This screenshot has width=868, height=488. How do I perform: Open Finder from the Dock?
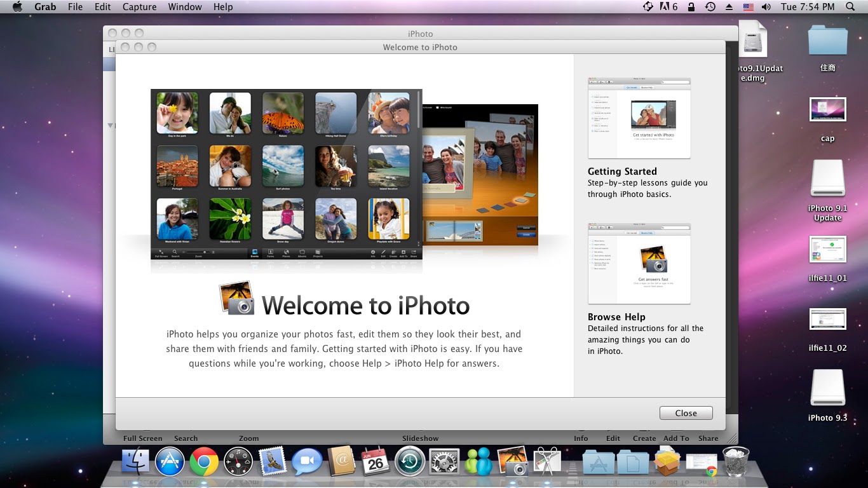click(135, 461)
